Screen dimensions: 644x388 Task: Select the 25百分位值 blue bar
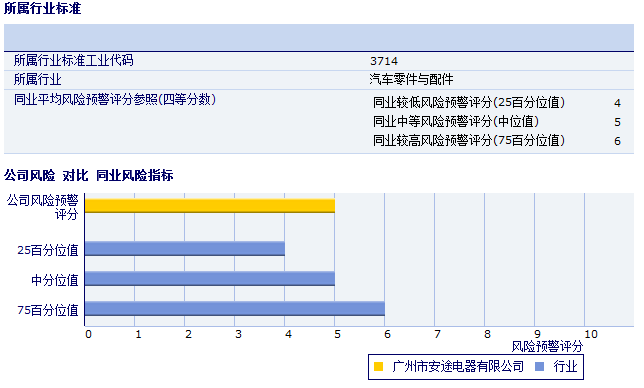point(185,249)
